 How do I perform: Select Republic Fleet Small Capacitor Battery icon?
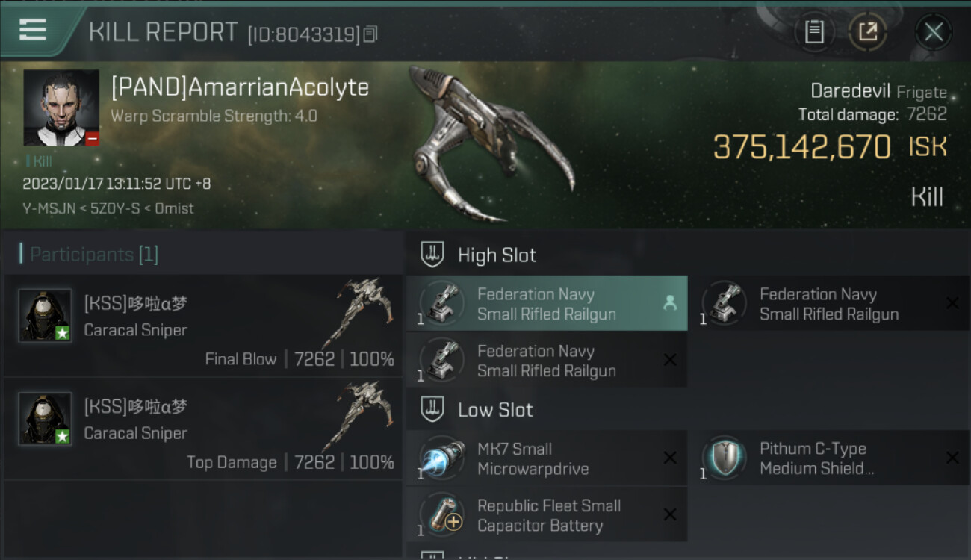point(442,515)
